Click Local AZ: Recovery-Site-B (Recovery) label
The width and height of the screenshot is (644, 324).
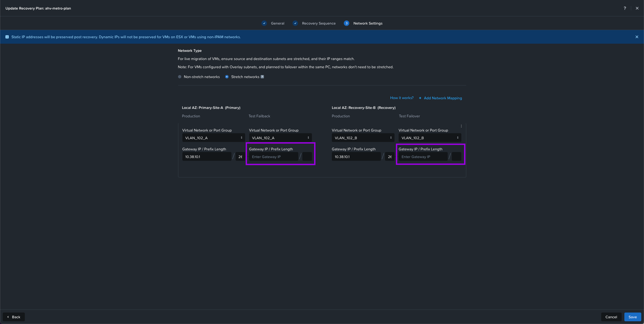coord(363,108)
